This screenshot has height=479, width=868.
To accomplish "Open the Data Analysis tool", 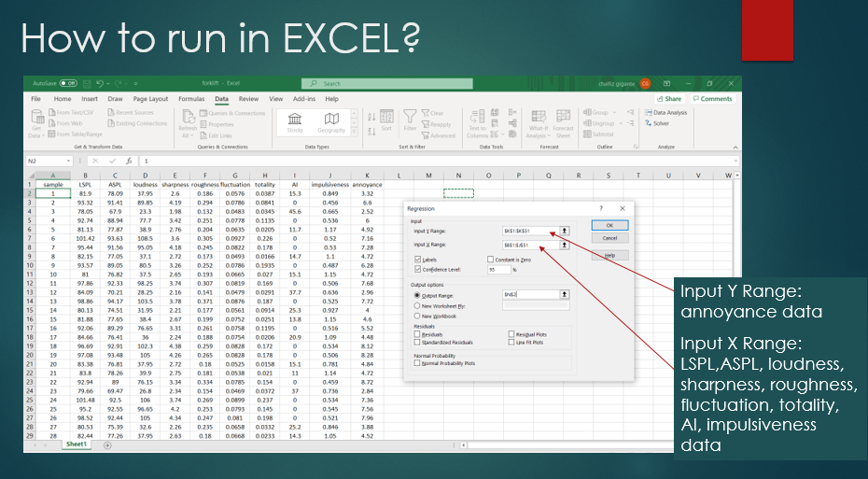I will [x=666, y=112].
